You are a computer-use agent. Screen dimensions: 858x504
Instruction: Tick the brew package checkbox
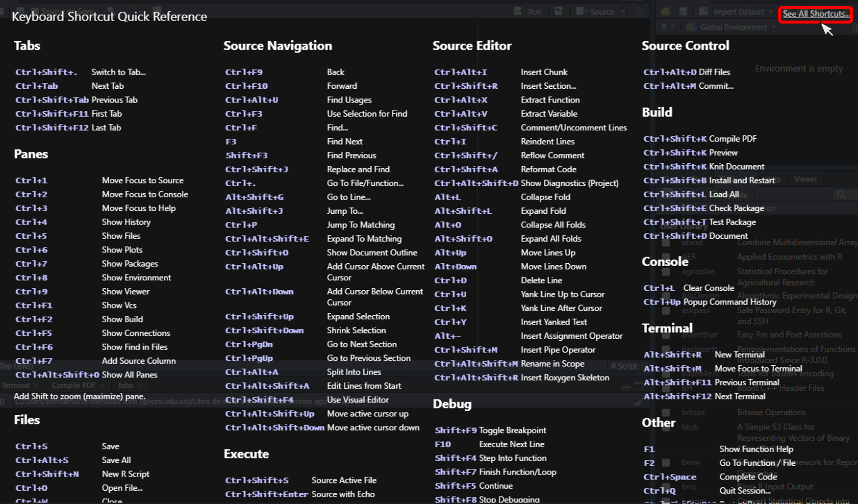pos(666,462)
